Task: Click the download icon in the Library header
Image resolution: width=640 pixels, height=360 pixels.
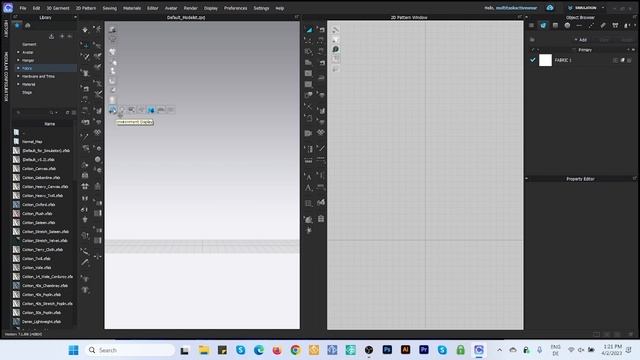Action: pyautogui.click(x=51, y=36)
